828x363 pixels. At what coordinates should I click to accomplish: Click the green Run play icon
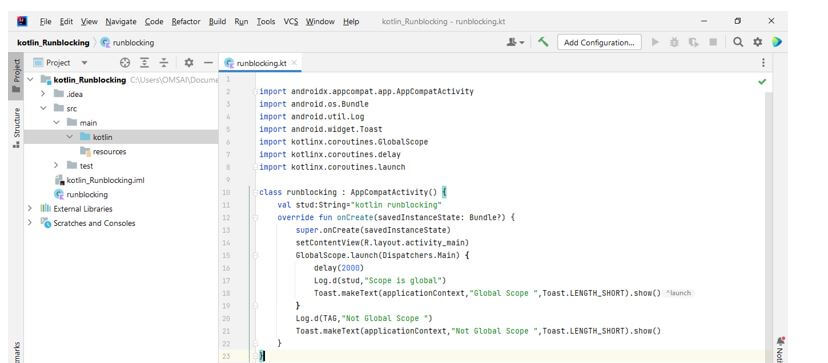coord(655,42)
